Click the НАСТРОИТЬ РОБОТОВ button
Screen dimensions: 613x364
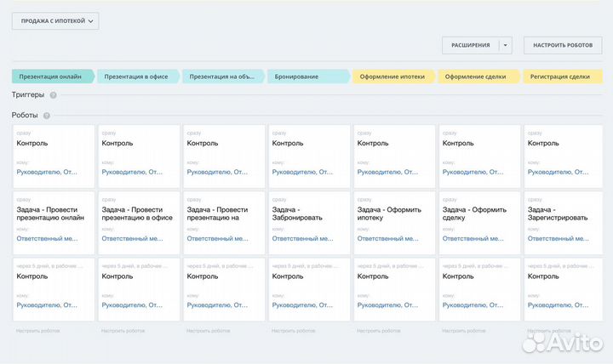click(x=563, y=45)
